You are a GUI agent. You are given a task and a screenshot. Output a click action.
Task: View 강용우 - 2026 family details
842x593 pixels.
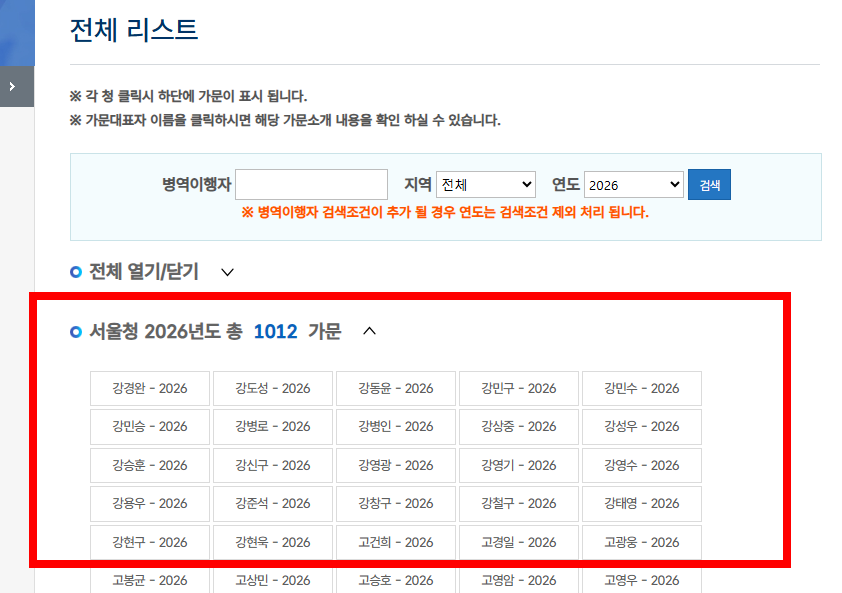[x=150, y=504]
